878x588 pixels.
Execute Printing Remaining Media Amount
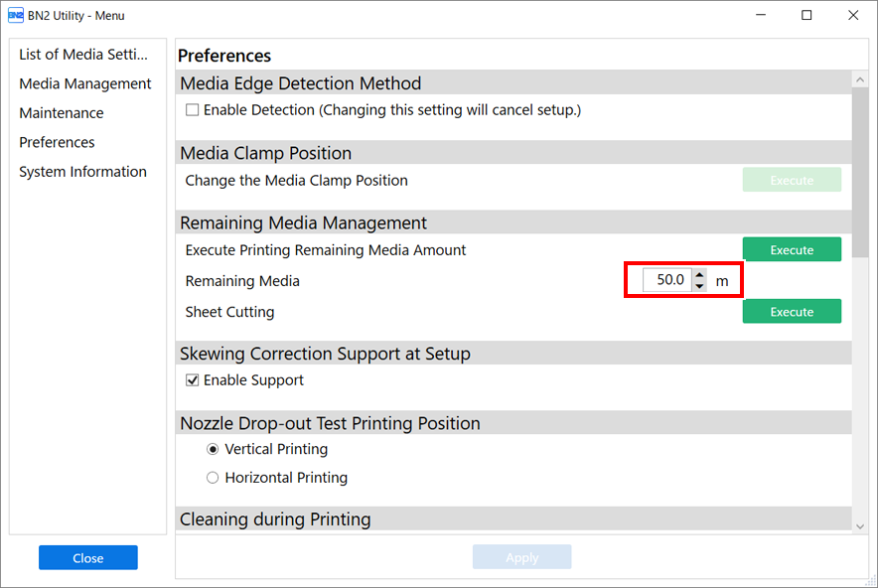click(x=792, y=249)
